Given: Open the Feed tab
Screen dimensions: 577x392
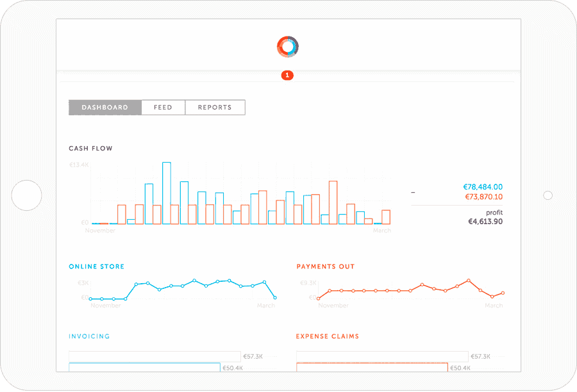Looking at the screenshot, I should tap(163, 108).
